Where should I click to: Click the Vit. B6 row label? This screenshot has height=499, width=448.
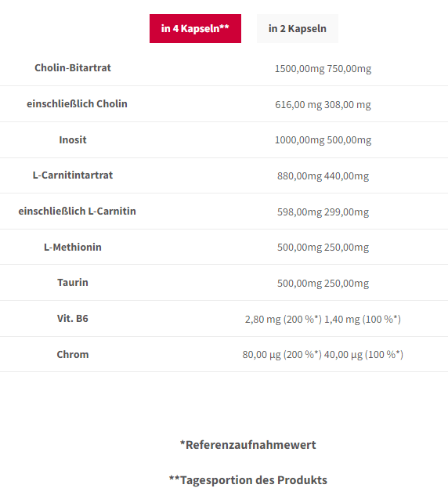click(x=73, y=318)
